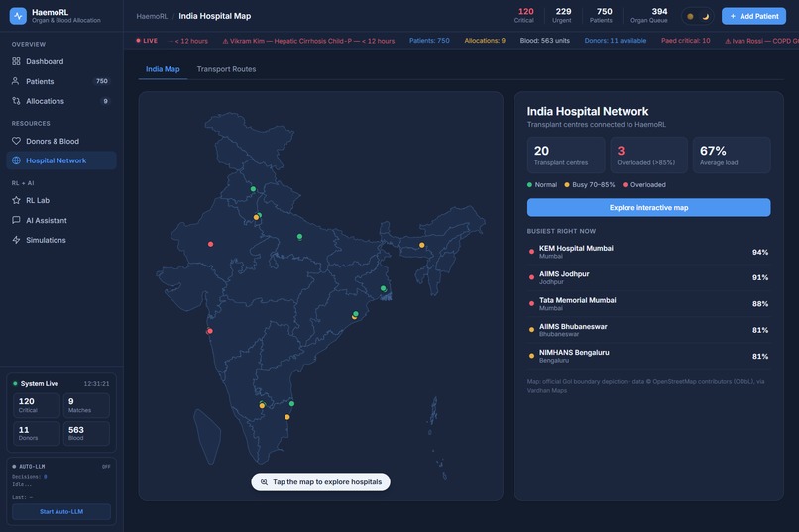Select Tata Memorial Mumbai row

coord(648,304)
